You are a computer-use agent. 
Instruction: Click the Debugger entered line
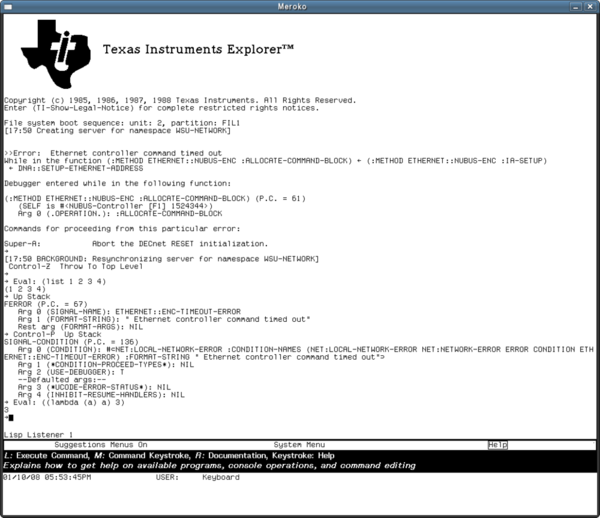pyautogui.click(x=117, y=183)
